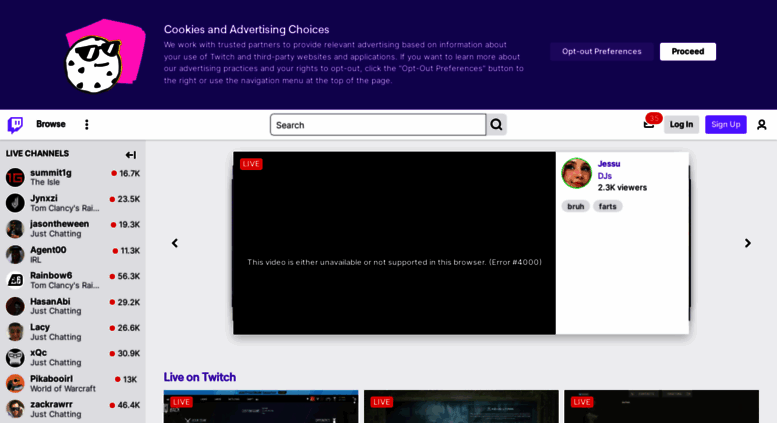The height and width of the screenshot is (423, 777).
Task: Click the featured stream video player
Action: pyautogui.click(x=394, y=243)
